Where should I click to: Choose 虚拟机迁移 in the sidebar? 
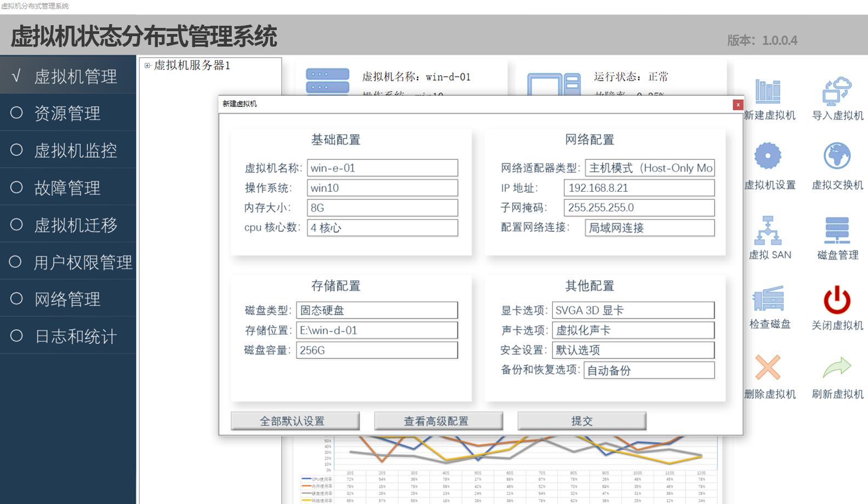[x=68, y=224]
